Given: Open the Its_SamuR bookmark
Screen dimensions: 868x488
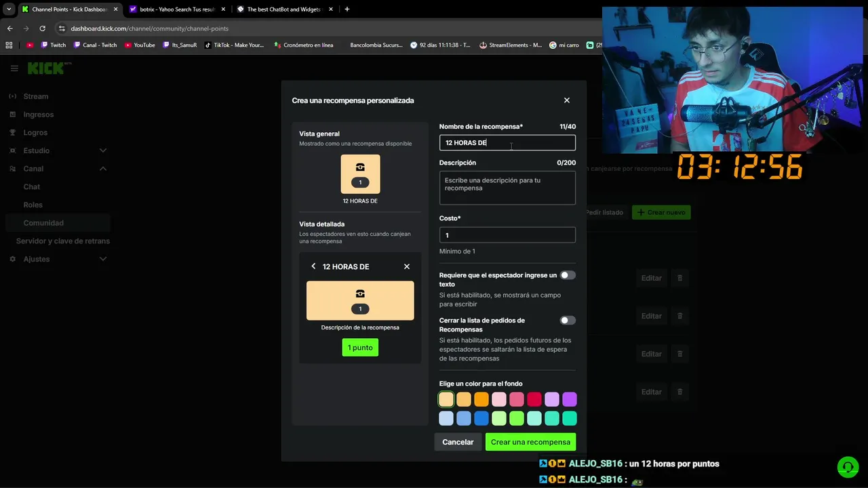Looking at the screenshot, I should click(180, 45).
